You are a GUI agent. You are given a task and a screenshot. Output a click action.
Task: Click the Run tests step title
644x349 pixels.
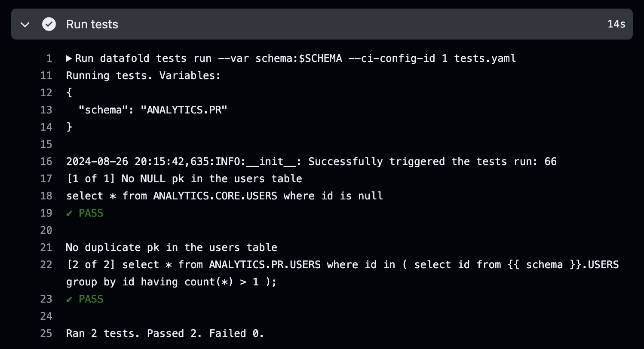(92, 24)
